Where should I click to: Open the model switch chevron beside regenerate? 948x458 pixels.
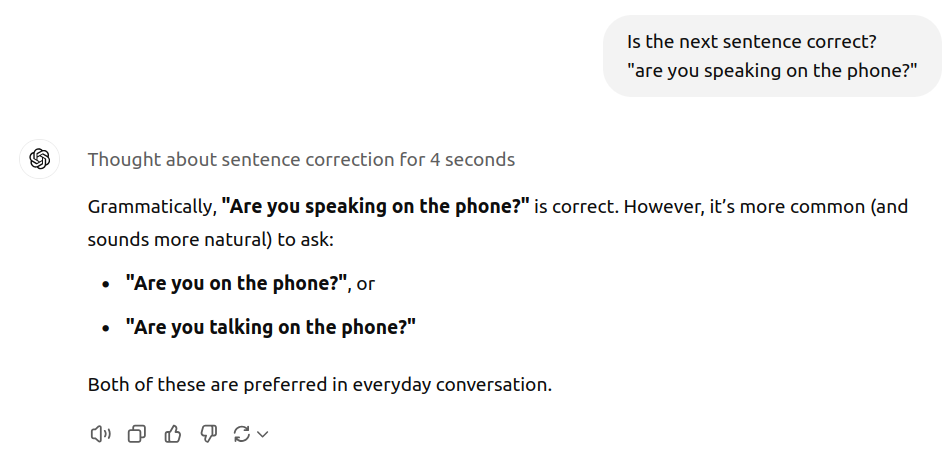tap(262, 434)
